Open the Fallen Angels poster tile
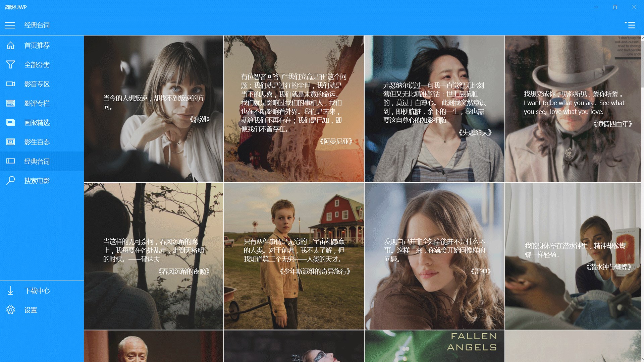This screenshot has width=644, height=362. click(x=434, y=346)
